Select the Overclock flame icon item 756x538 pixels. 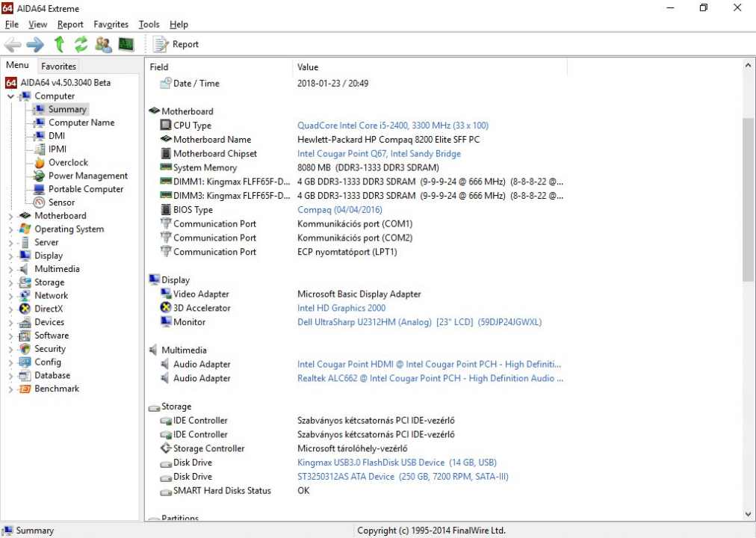tap(40, 162)
